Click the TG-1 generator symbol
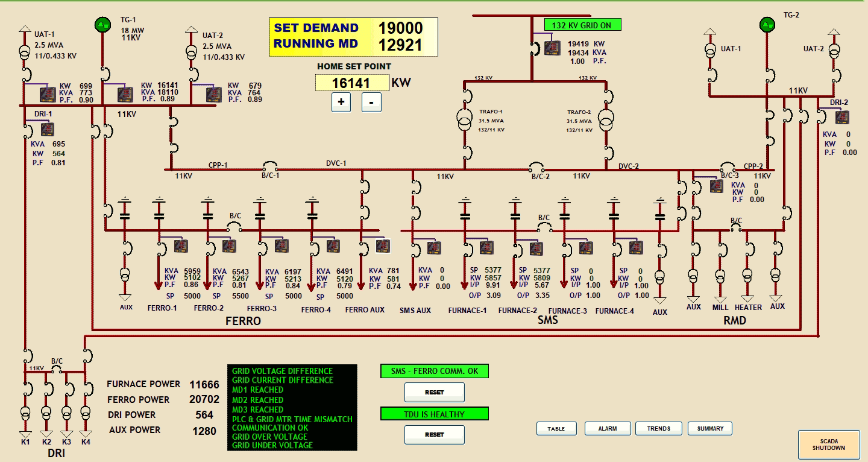This screenshot has width=868, height=462. point(101,25)
